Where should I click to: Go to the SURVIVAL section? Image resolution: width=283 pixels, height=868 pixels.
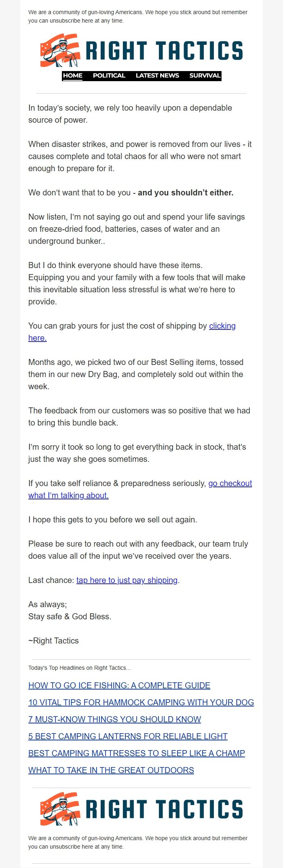coord(205,75)
